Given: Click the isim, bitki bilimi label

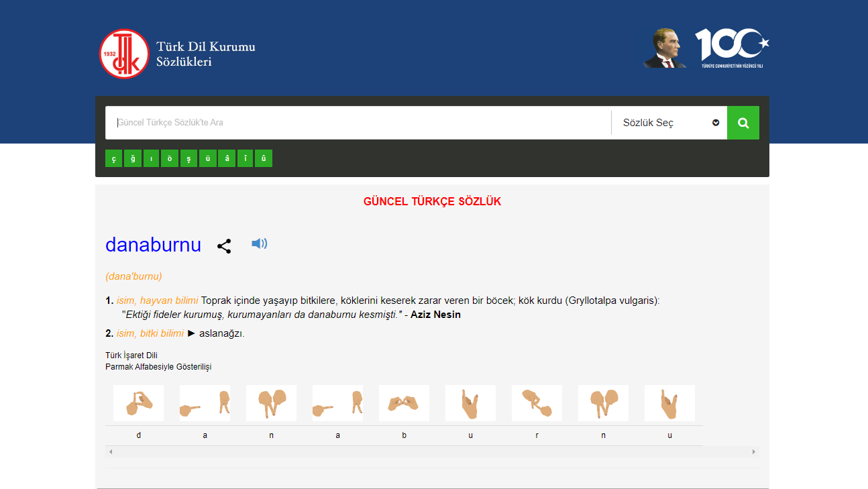Looking at the screenshot, I should [x=150, y=333].
